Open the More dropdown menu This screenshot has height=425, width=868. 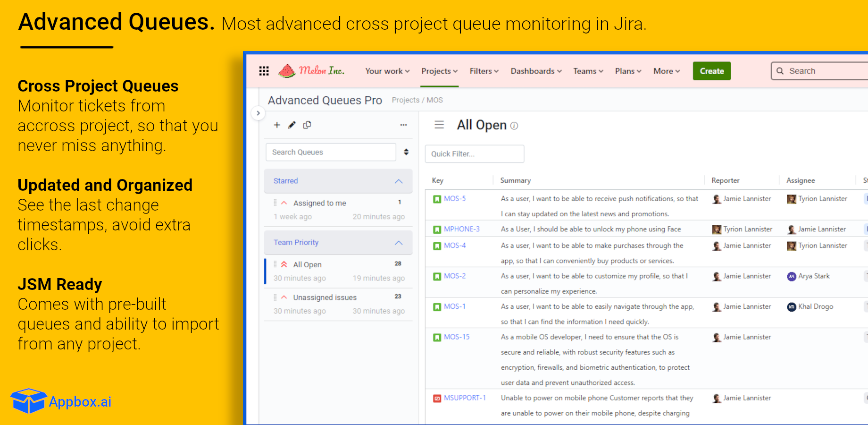coord(667,71)
